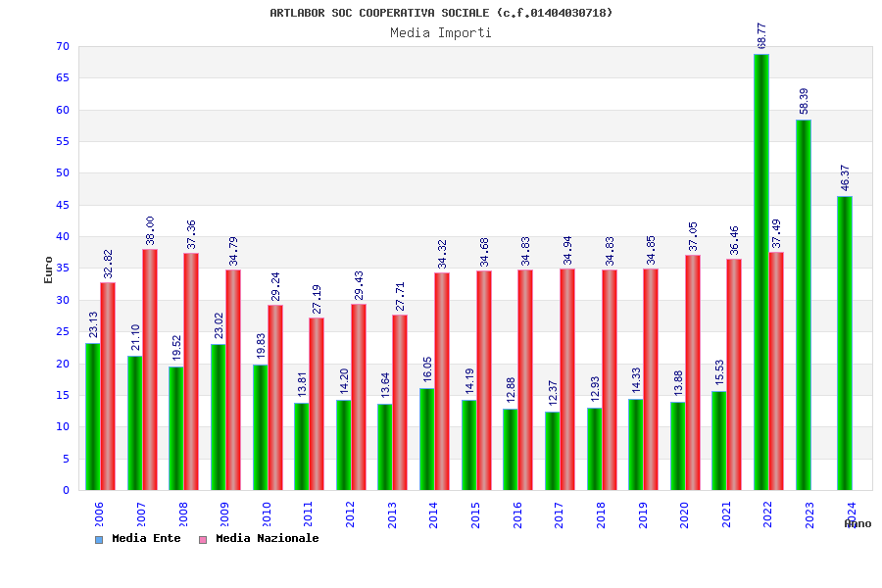Select the green 2009 bar labeled 23.02
This screenshot has width=882, height=588.
click(x=219, y=416)
